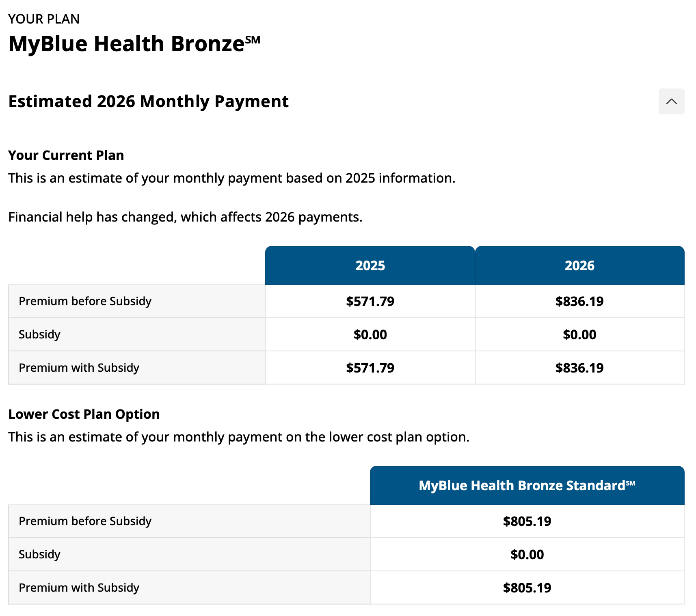Click 2026 premium with subsidy amount

tap(579, 368)
